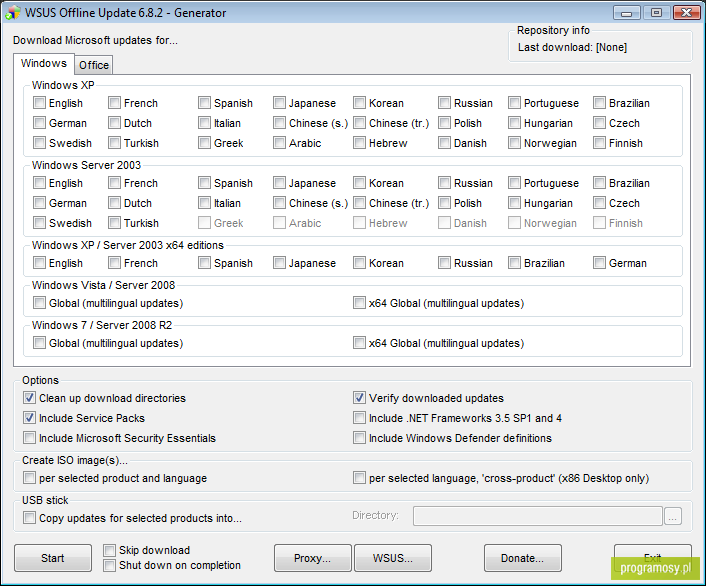This screenshot has height=586, width=706.
Task: Tick Brazilian under XP / Server 2003 x64 editions
Action: 515,263
